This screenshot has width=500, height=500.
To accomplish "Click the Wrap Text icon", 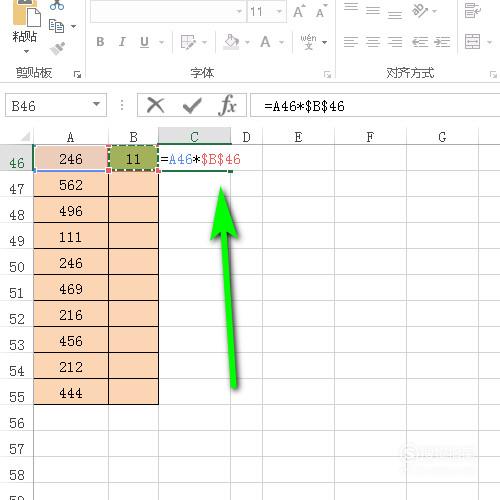I will [473, 11].
